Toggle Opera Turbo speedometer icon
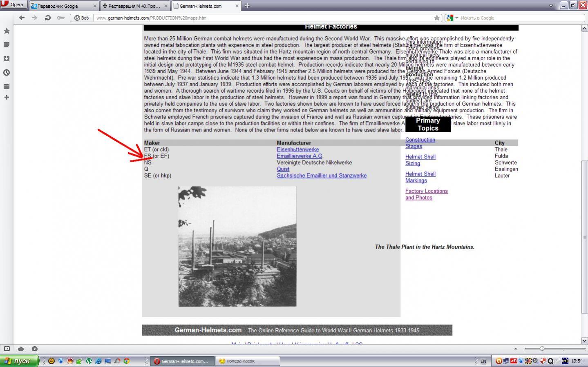Screen dimensions: 588x367 click(x=35, y=349)
